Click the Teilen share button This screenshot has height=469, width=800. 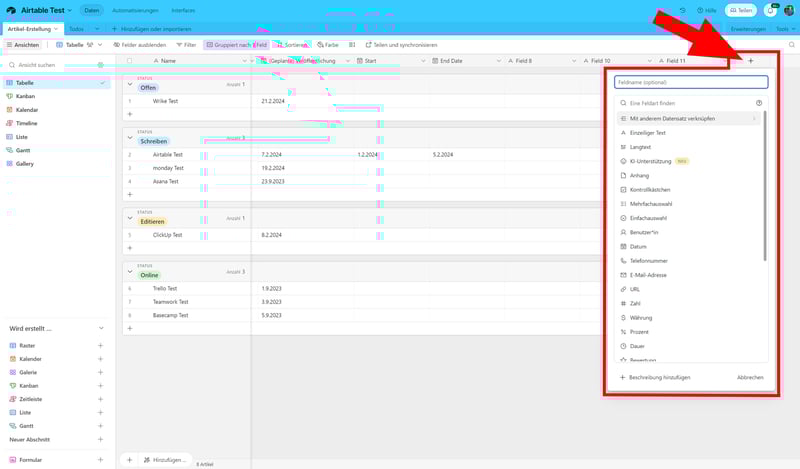741,10
